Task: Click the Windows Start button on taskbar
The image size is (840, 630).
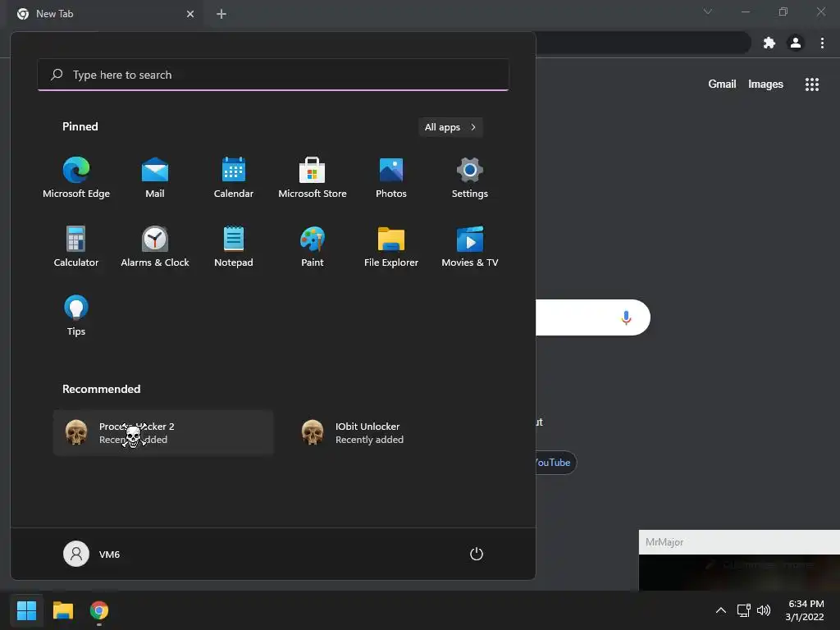Action: pyautogui.click(x=26, y=610)
